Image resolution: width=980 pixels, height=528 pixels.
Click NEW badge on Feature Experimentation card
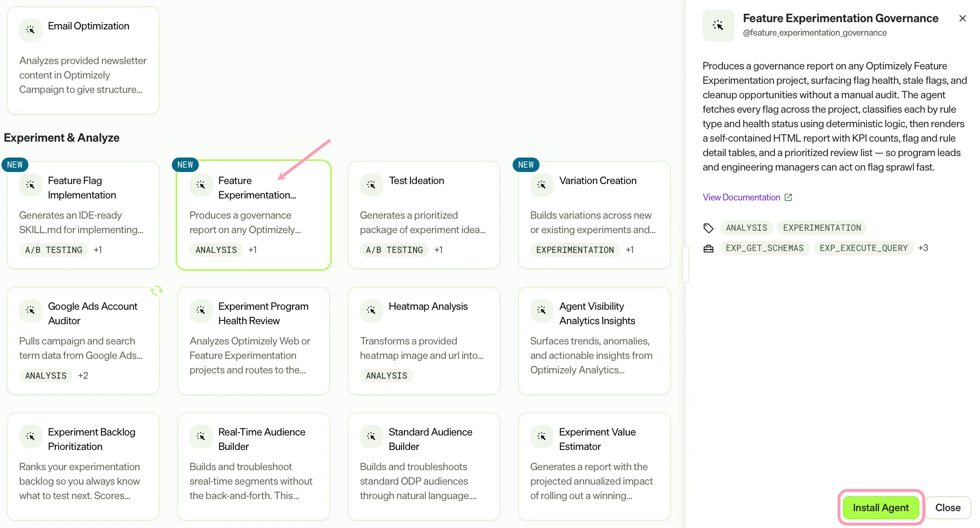pos(185,165)
